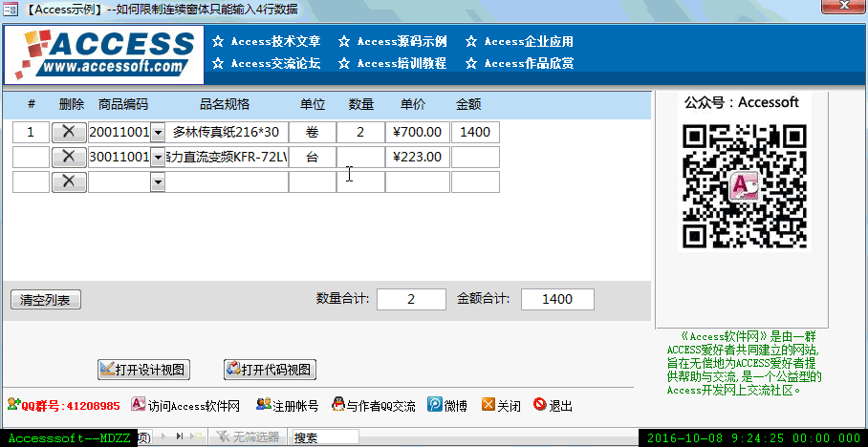
Task: Click the product code field 30011001
Action: tap(119, 157)
